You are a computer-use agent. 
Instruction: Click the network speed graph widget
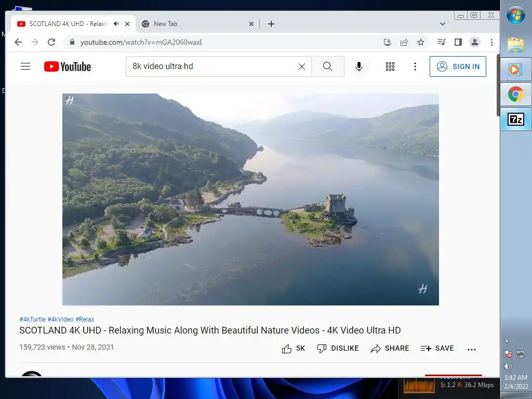419,385
